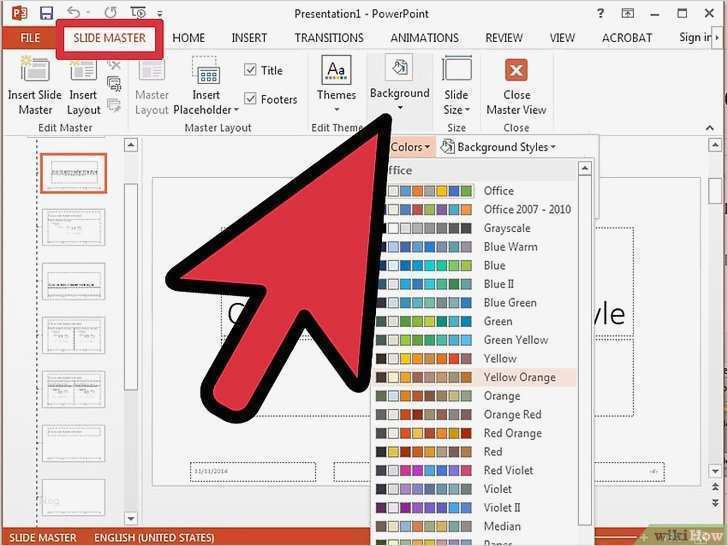Open the Themes gallery dropdown

click(336, 84)
